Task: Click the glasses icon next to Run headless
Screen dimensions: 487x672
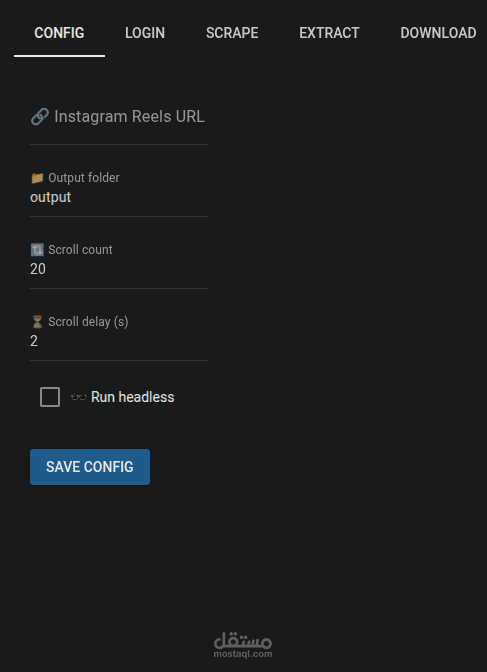Action: point(78,397)
